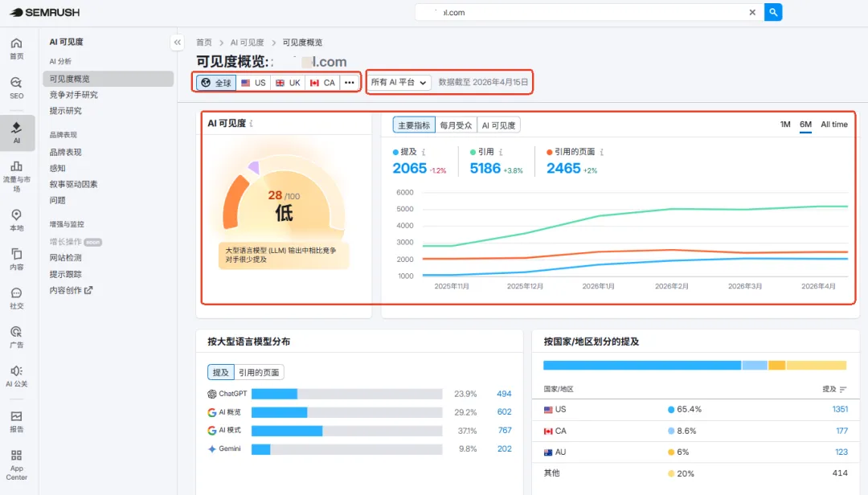Click the US mentions value 1351
Screen dimensions: 868x495
click(x=840, y=409)
